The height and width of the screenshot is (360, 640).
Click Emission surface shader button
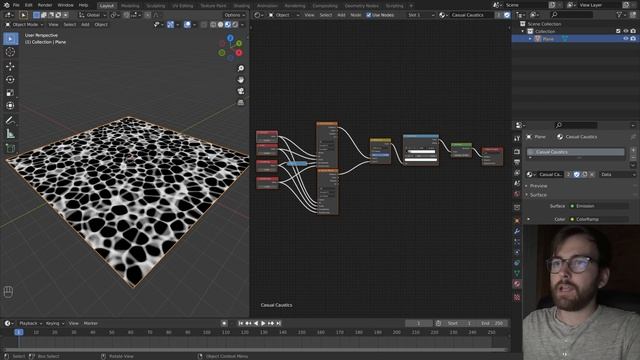tap(599, 206)
